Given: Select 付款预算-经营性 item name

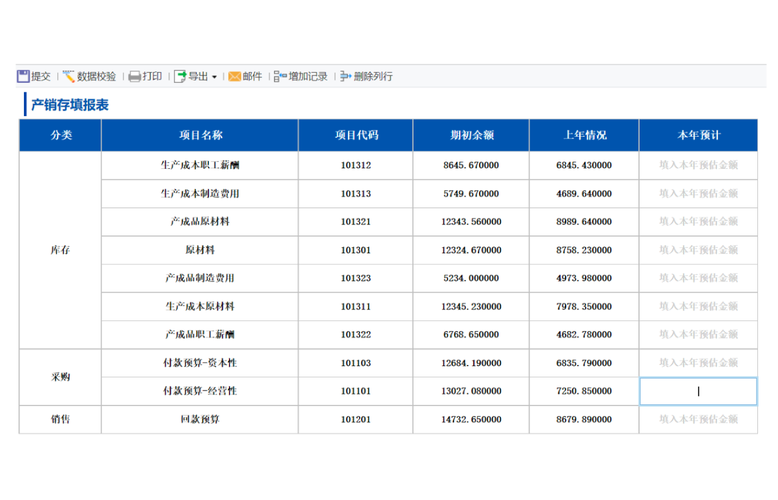Looking at the screenshot, I should [200, 391].
